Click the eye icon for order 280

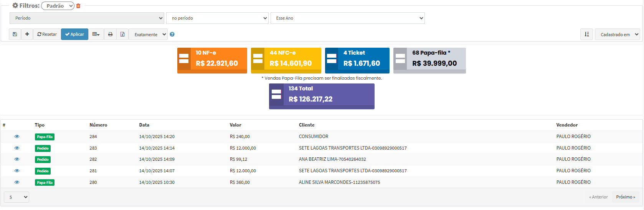[17, 182]
